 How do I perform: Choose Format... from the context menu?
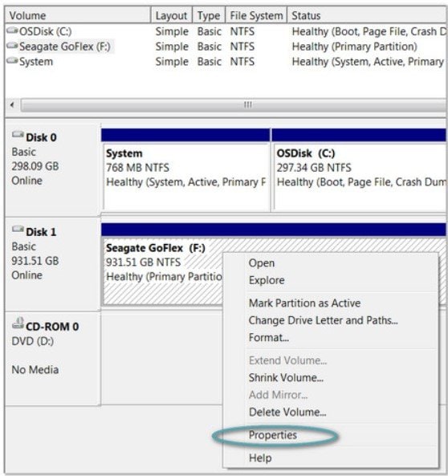tap(268, 337)
